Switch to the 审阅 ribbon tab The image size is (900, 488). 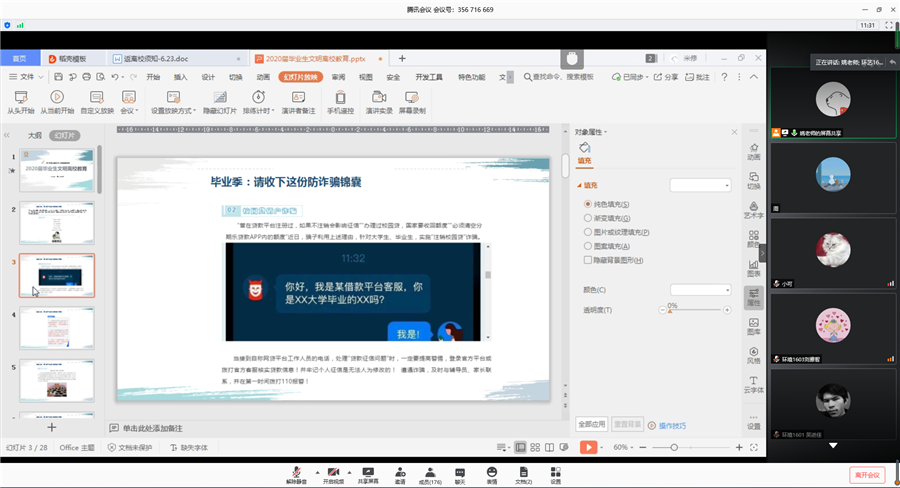click(339, 77)
